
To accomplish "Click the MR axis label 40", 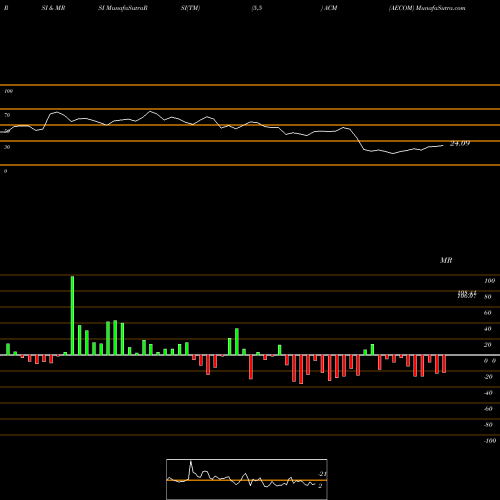I will point(488,329).
